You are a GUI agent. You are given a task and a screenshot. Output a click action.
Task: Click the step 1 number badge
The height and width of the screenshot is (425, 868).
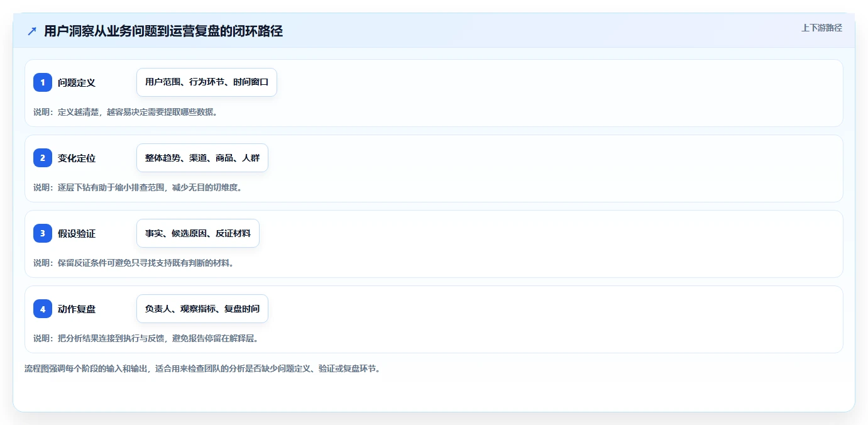(x=43, y=82)
